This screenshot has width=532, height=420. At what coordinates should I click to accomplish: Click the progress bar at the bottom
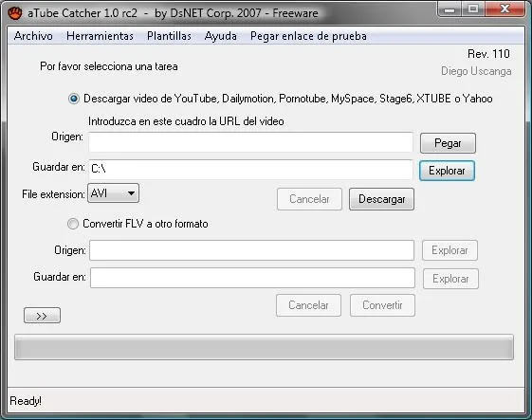264,347
